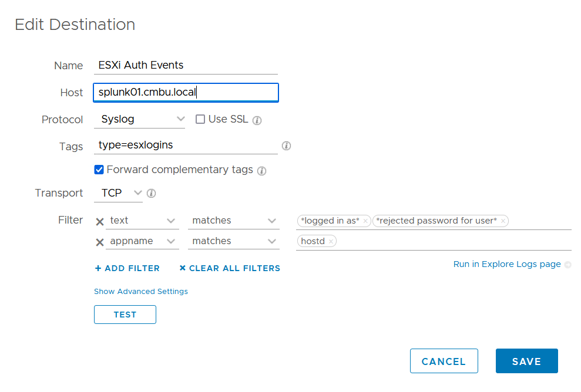Screen dimensions: 581x392
Task: Click Add Filter
Action: tap(127, 268)
